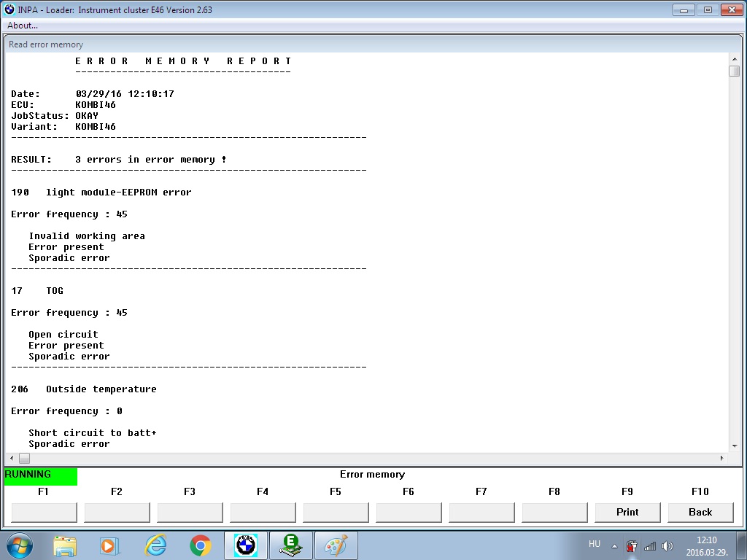This screenshot has width=747, height=560.
Task: Click the empty F4 function button
Action: [x=263, y=513]
